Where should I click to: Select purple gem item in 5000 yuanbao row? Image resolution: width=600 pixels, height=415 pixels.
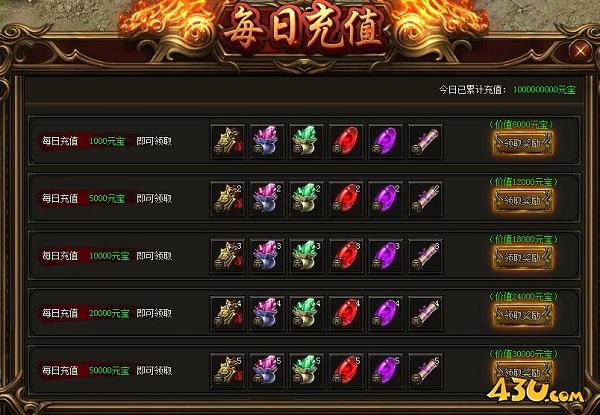coord(386,199)
